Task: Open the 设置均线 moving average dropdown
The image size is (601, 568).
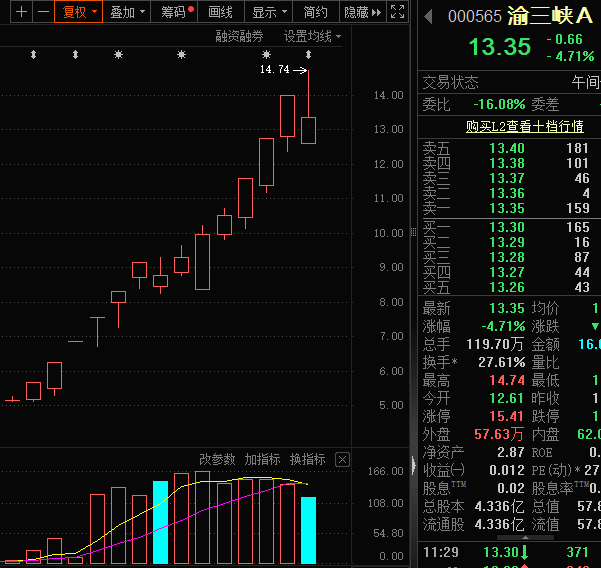Action: [311, 36]
